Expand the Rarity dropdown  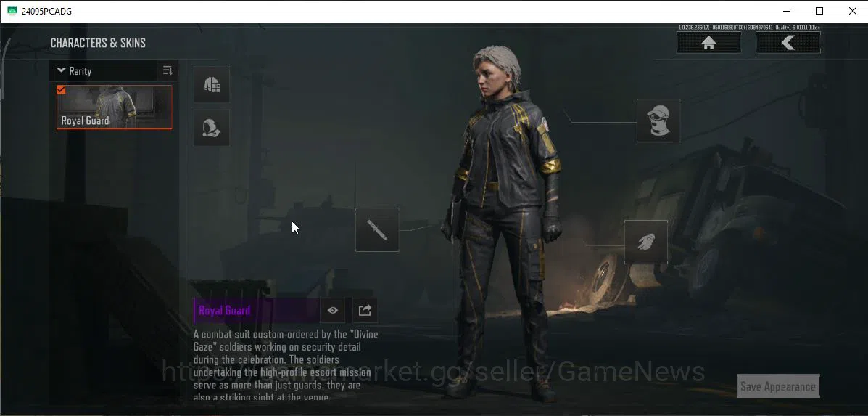[104, 71]
